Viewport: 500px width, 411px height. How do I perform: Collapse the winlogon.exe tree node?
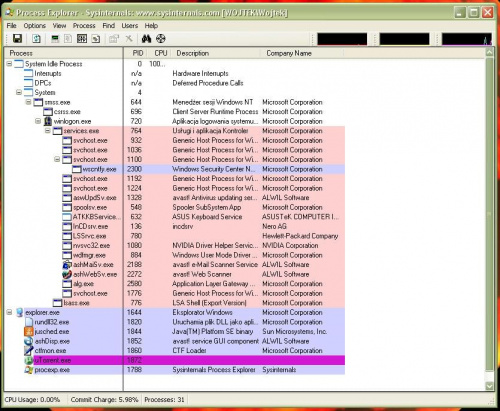coord(38,121)
